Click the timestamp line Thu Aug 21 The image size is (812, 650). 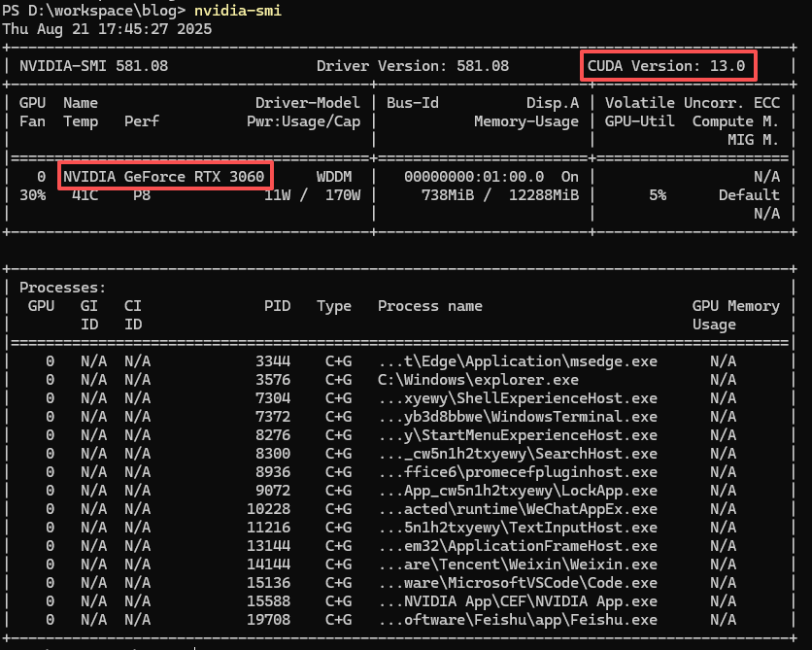pos(107,28)
